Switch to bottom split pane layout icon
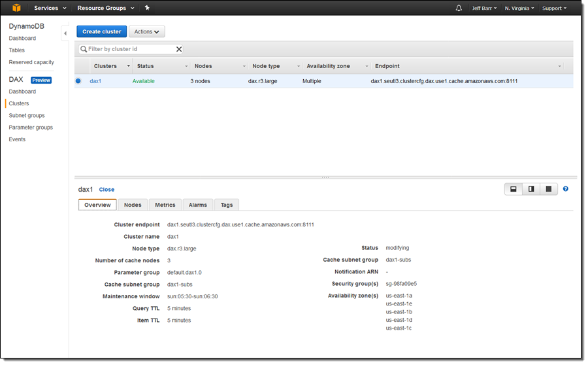This screenshot has width=588, height=365. 514,189
